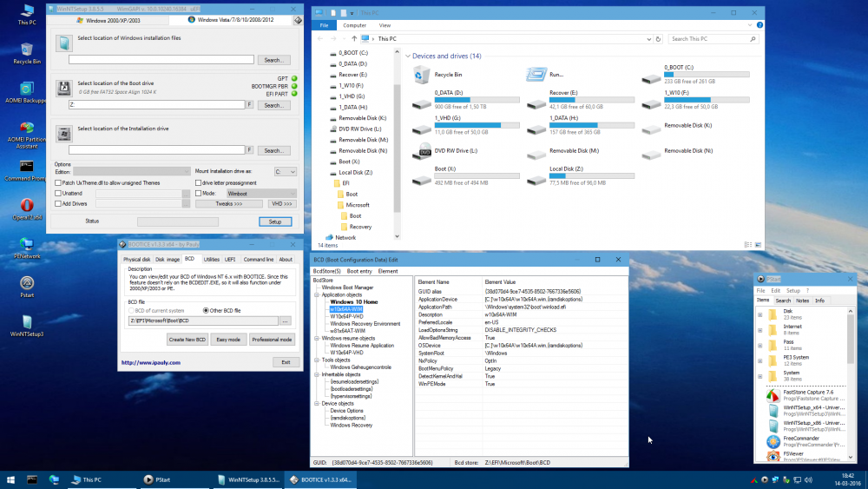The width and height of the screenshot is (868, 489).
Task: Open Notes tab in PStart
Action: [x=802, y=301]
